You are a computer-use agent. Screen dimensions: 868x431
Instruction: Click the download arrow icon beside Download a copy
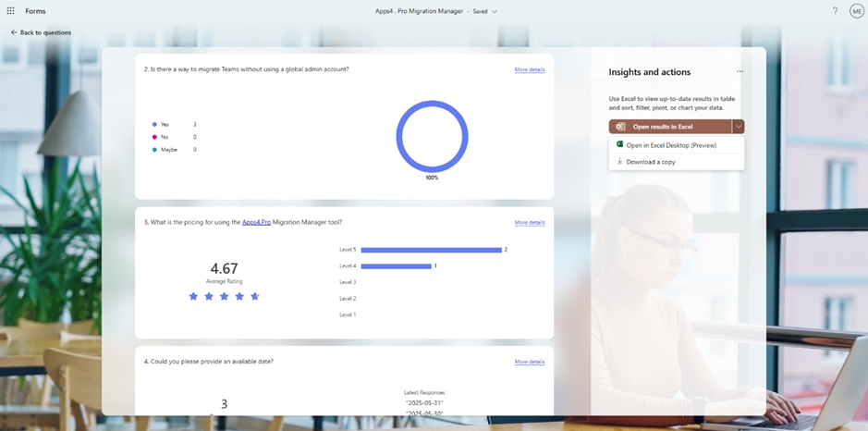tap(619, 161)
